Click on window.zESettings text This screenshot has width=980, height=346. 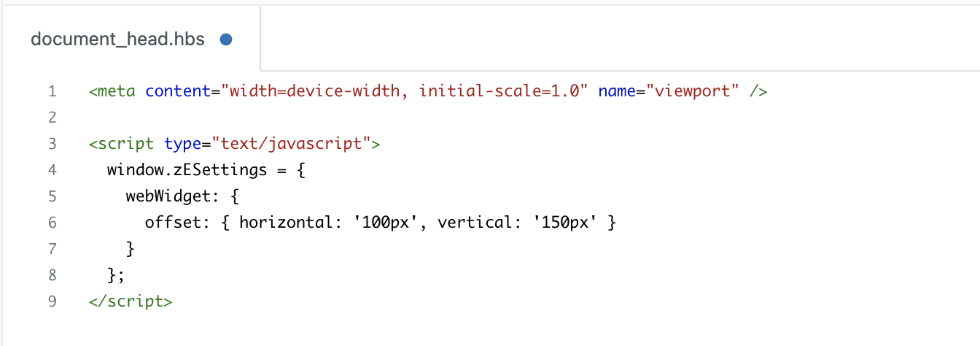click(187, 170)
